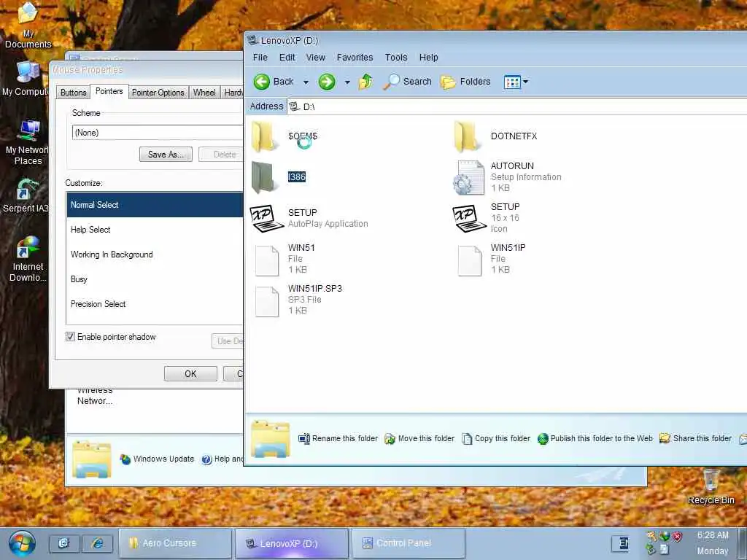This screenshot has width=747, height=560.
Task: Select the DOTNETFX folder icon
Action: pos(467,136)
